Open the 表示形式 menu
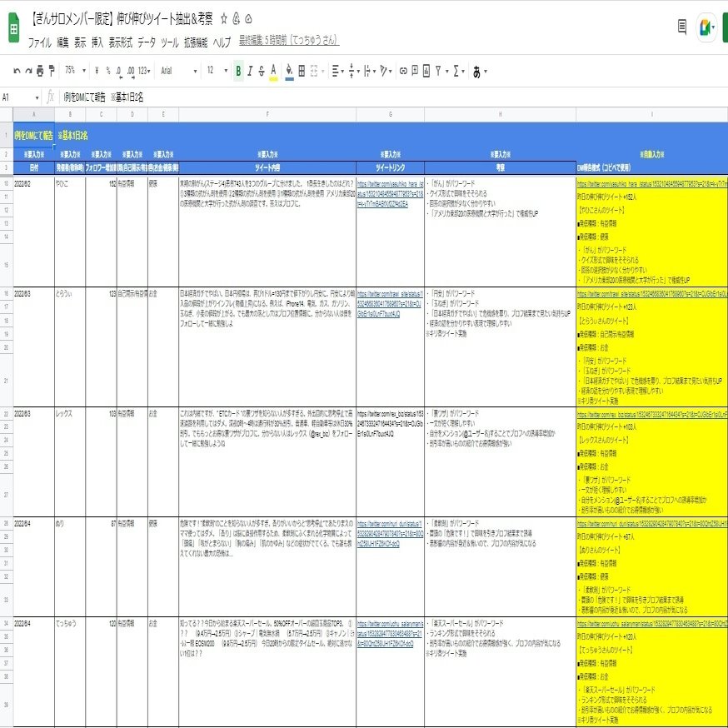The height and width of the screenshot is (728, 728). pyautogui.click(x=121, y=42)
